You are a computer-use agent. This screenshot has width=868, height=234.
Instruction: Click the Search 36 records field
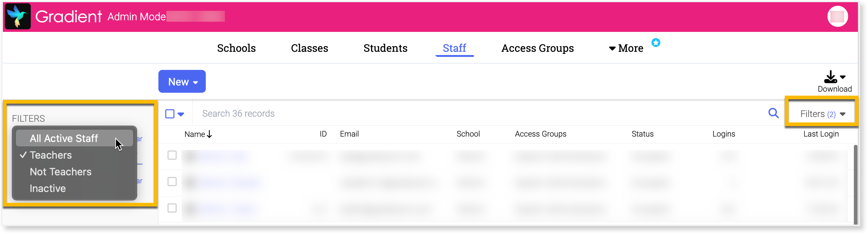point(362,114)
